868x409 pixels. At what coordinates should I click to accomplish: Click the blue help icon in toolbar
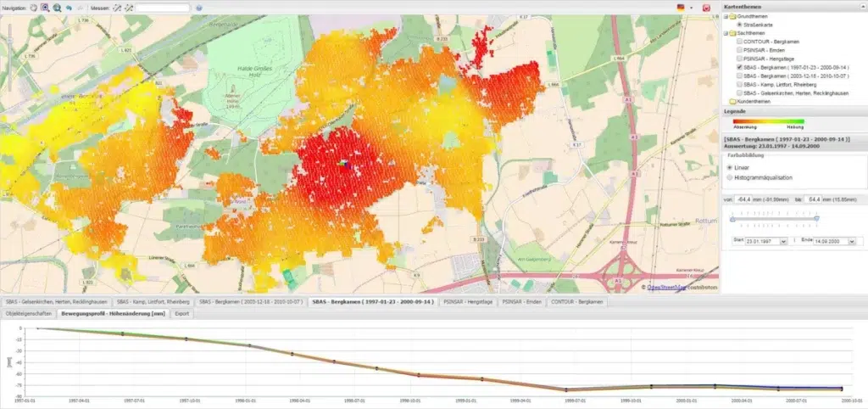[196, 7]
